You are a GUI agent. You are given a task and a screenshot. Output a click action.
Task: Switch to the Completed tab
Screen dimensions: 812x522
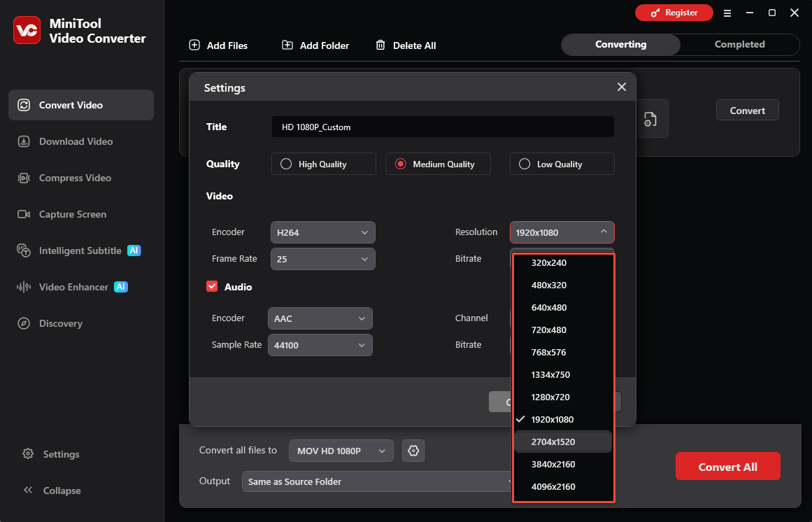739,45
